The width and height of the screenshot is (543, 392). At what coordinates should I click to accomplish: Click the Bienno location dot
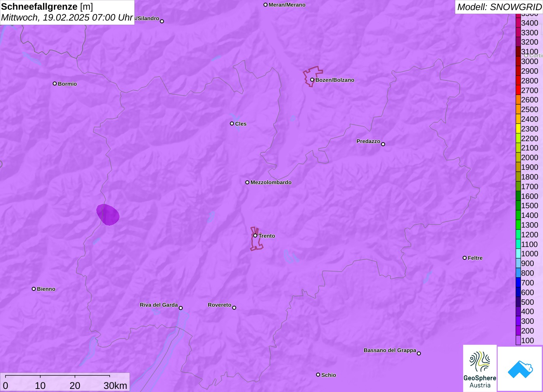click(34, 289)
